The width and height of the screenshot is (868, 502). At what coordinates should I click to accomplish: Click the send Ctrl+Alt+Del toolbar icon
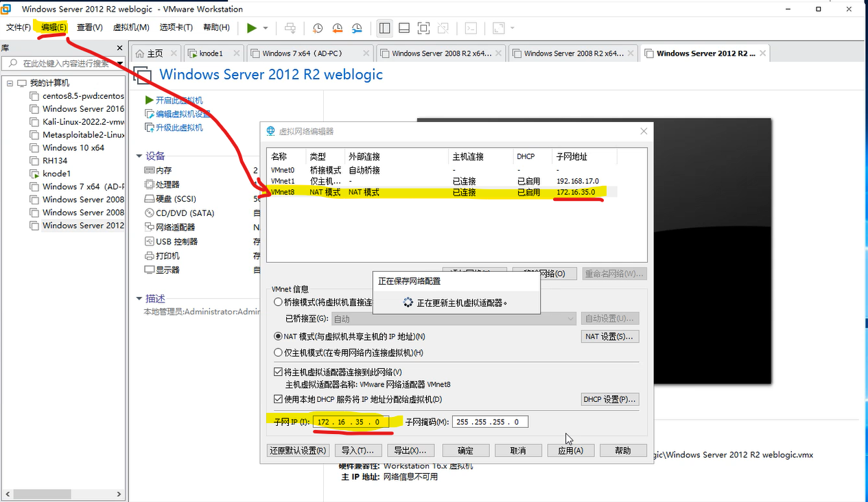pyautogui.click(x=290, y=28)
